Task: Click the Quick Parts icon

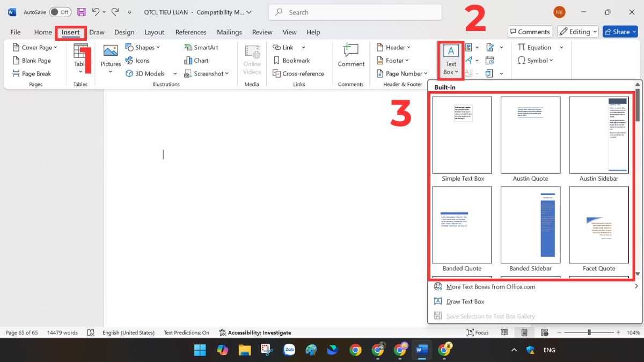Action: (469, 47)
